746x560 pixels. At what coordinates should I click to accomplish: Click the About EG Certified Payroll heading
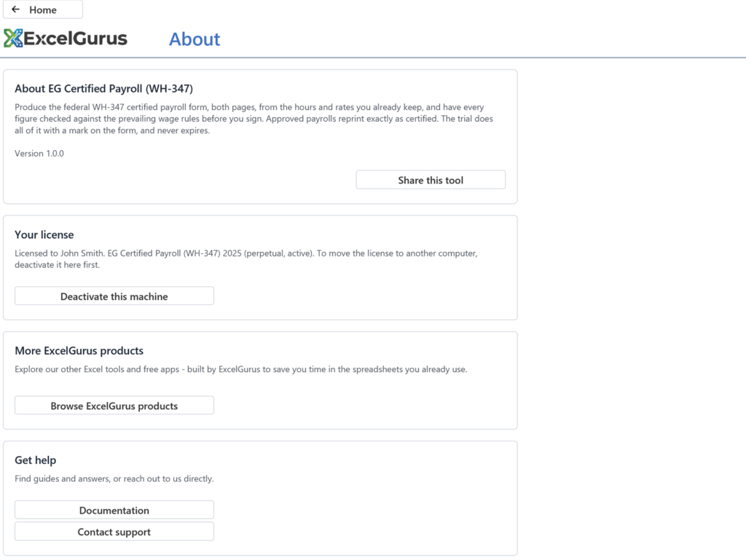coord(103,88)
